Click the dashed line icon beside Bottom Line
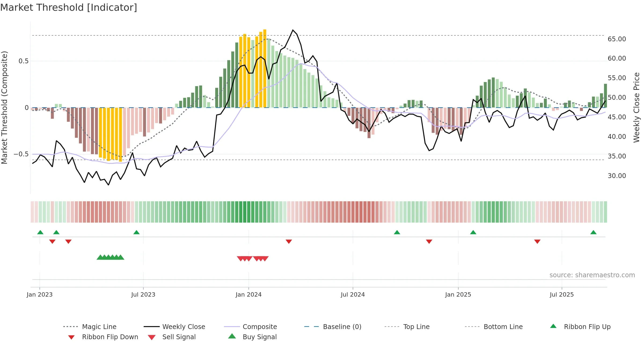The image size is (644, 362). (472, 327)
